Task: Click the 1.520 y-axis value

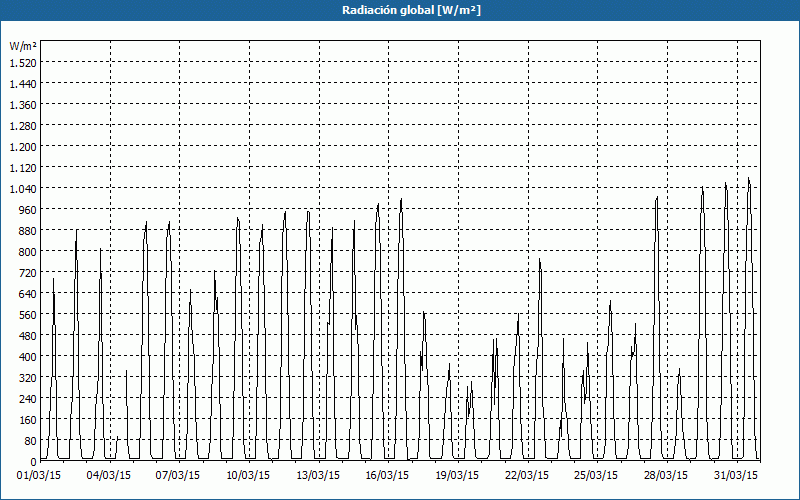Action: 23,63
